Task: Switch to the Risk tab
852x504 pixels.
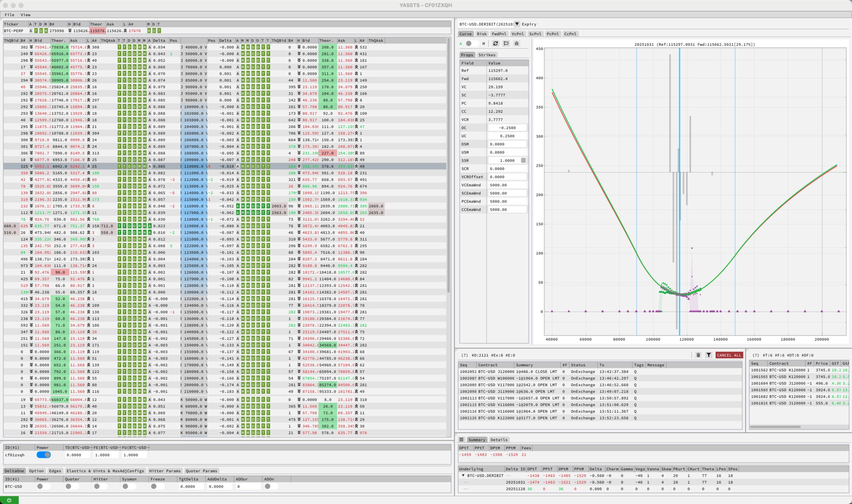Action: pos(481,34)
